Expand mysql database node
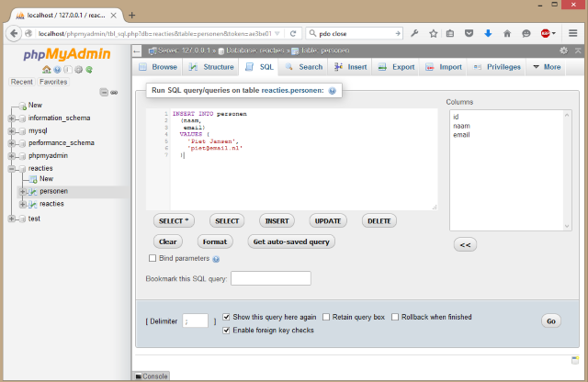This screenshot has height=382, width=588. pyautogui.click(x=11, y=131)
